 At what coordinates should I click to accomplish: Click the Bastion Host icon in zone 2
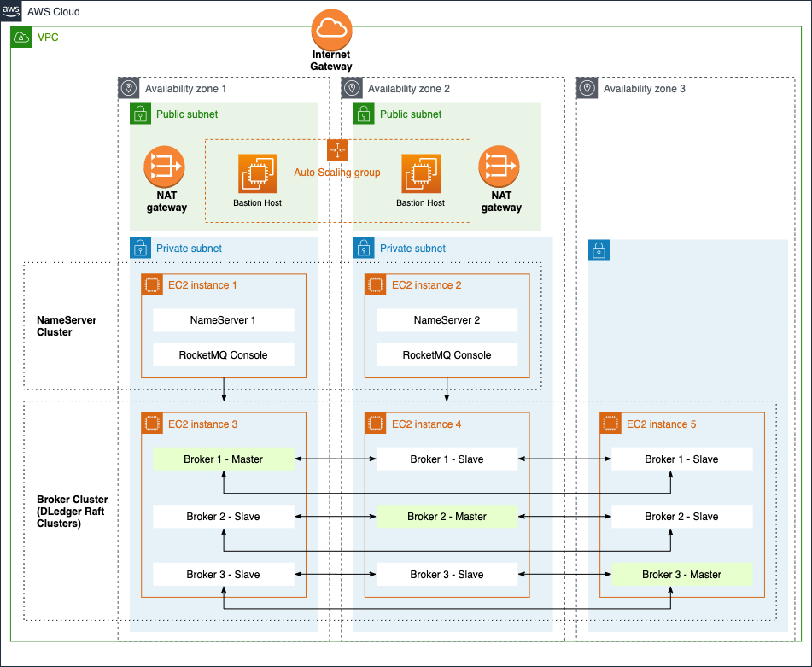[x=421, y=173]
